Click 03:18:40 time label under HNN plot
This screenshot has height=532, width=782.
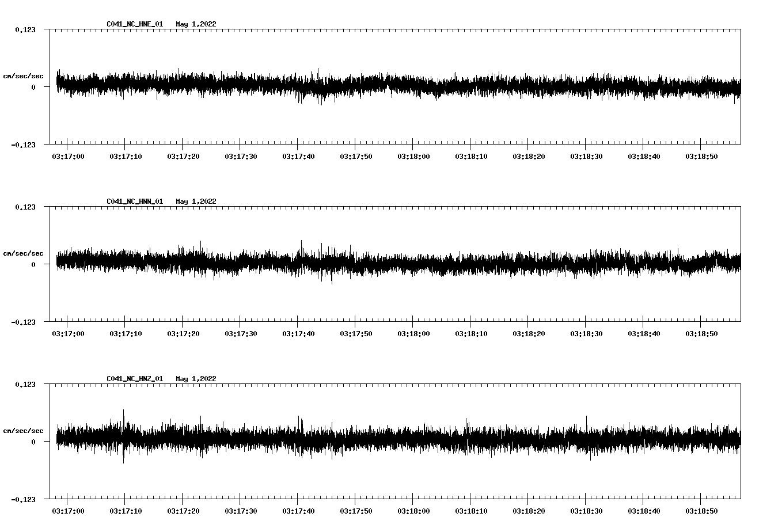coord(644,333)
